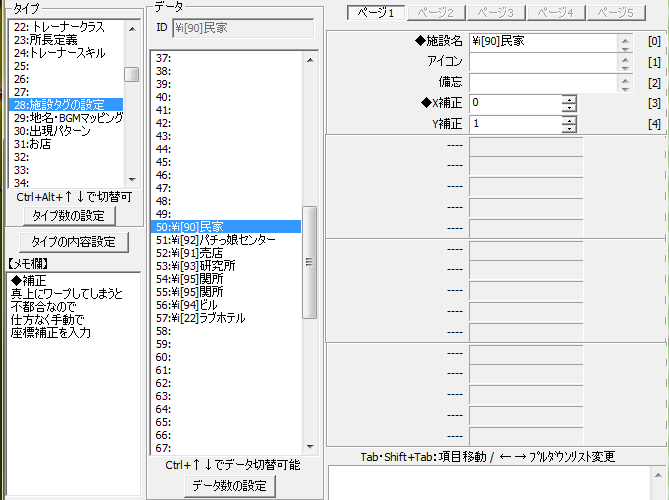This screenshot has height=500, width=669.
Task: Select empty type row 25:
Action: tap(66, 66)
